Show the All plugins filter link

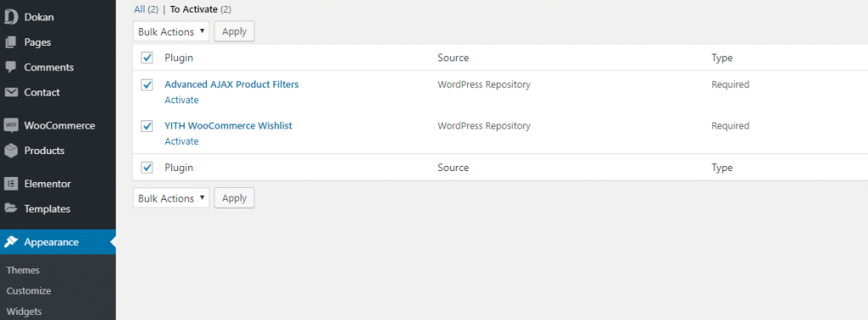(x=140, y=9)
